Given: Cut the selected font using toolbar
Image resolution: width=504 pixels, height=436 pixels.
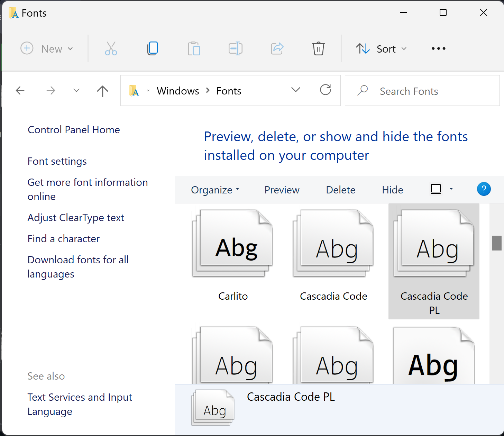Looking at the screenshot, I should click(111, 48).
